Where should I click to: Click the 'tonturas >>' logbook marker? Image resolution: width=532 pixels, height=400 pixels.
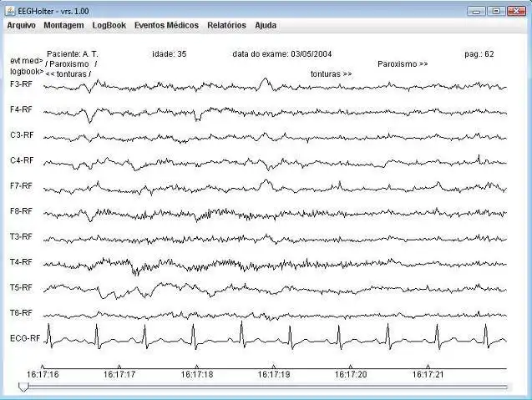[x=331, y=74]
